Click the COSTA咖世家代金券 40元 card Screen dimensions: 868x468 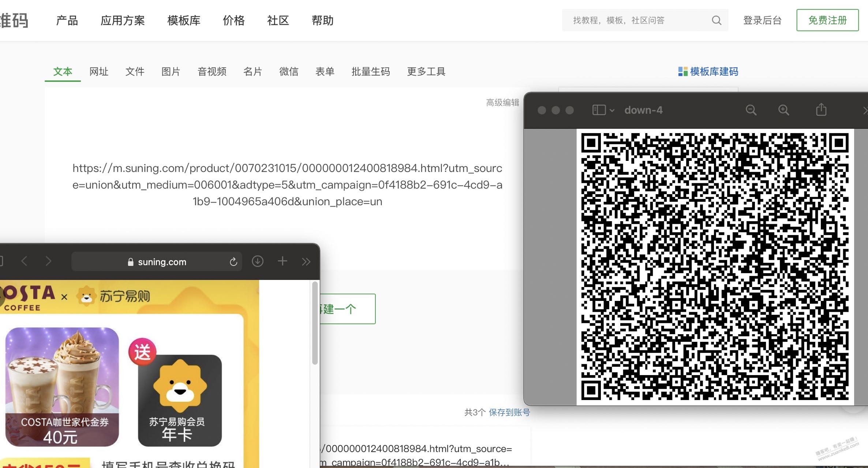62,387
